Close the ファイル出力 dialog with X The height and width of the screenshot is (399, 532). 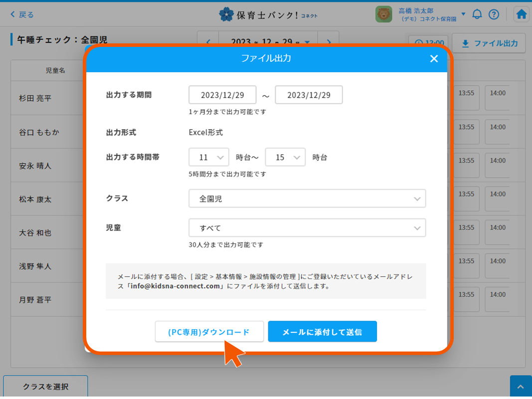(434, 59)
